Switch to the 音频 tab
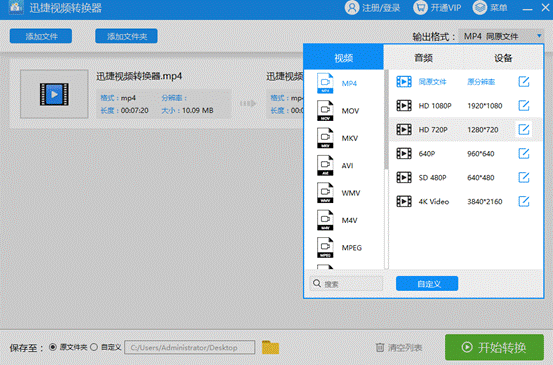553x365 pixels. point(423,58)
